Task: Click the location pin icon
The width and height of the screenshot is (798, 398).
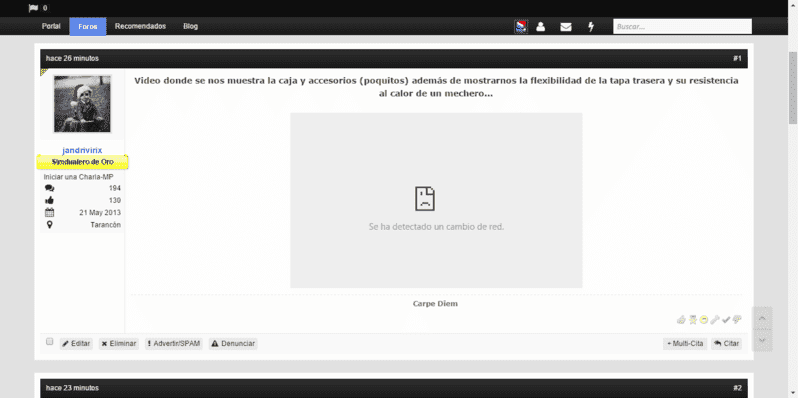Action: coord(49,224)
